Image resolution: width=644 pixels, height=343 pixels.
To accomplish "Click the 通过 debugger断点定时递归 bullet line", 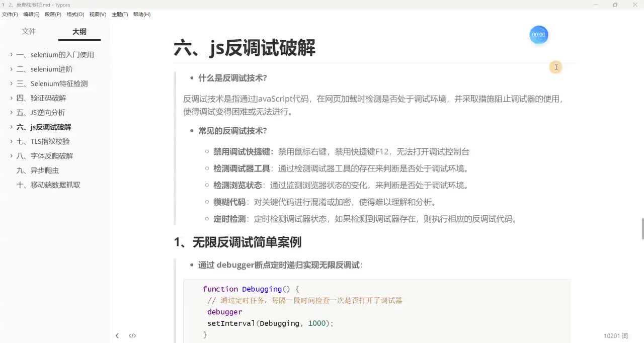I will [281, 265].
